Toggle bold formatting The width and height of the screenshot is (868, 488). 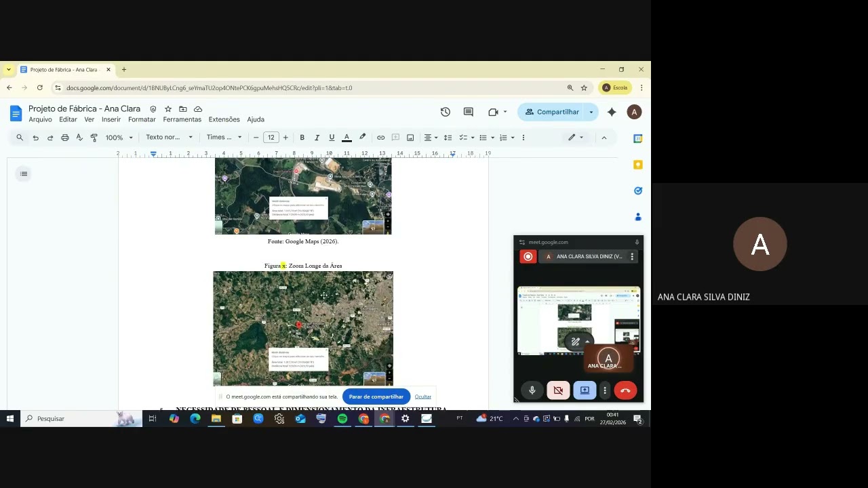(x=302, y=138)
